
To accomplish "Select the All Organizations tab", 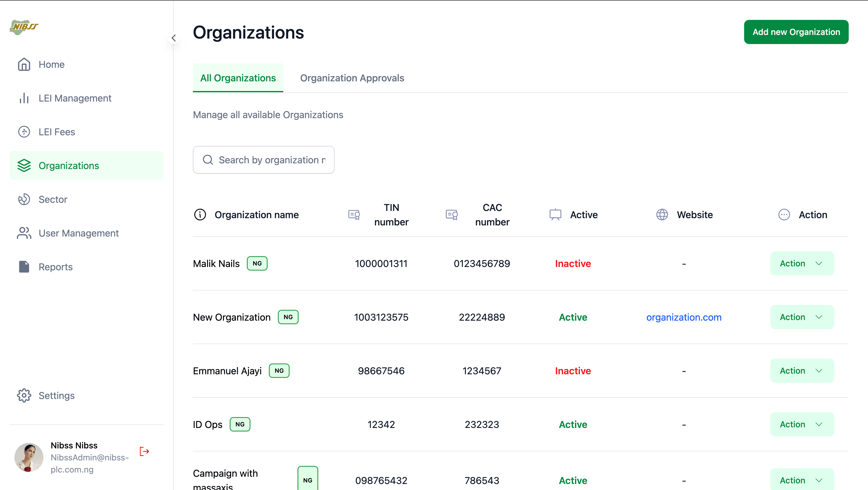I will coord(238,78).
